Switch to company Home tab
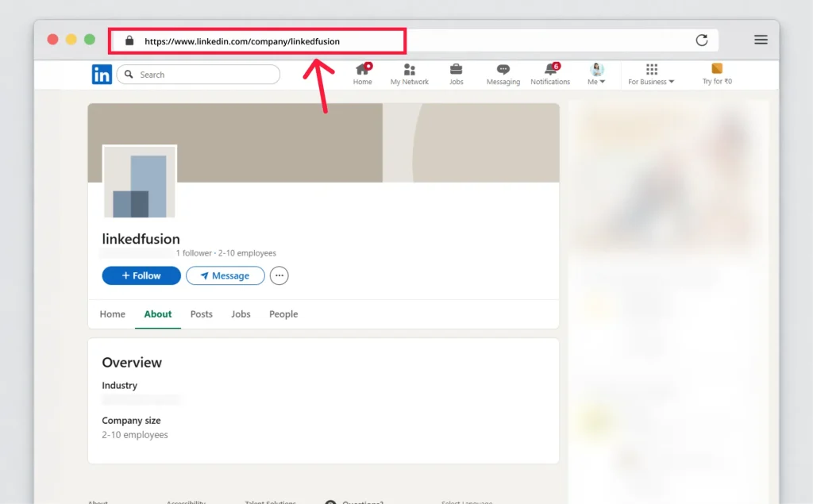Image resolution: width=813 pixels, height=504 pixels. [x=113, y=314]
